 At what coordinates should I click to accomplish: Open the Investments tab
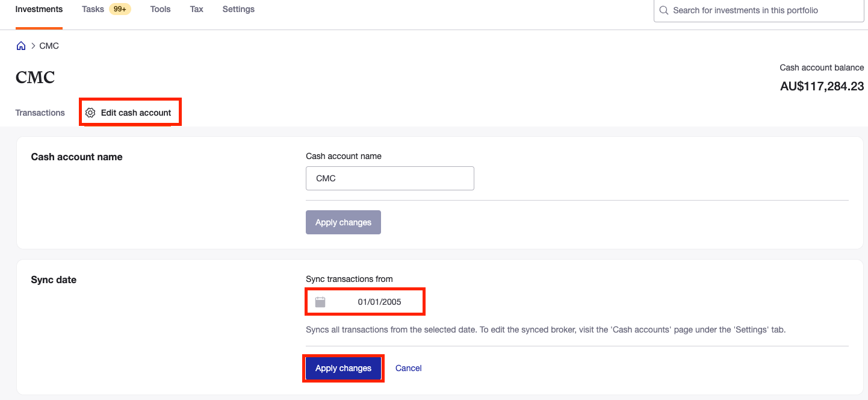click(39, 9)
